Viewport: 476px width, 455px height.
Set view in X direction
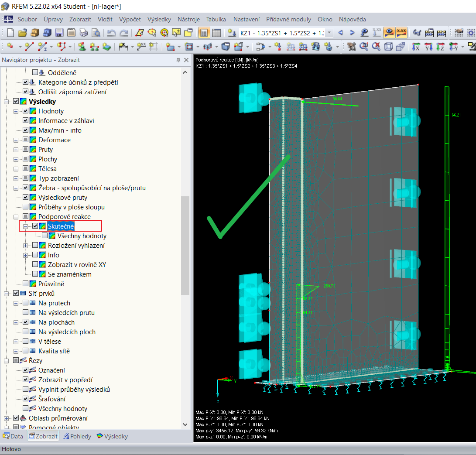[x=416, y=46]
